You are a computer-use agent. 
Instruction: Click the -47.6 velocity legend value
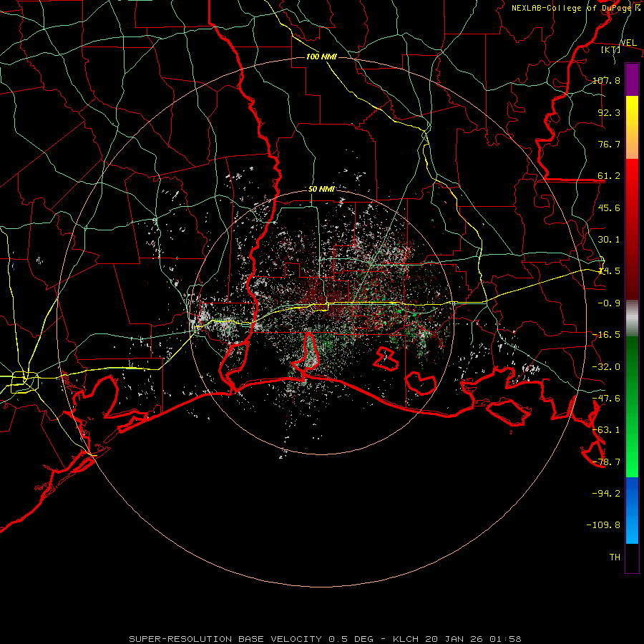click(x=606, y=399)
